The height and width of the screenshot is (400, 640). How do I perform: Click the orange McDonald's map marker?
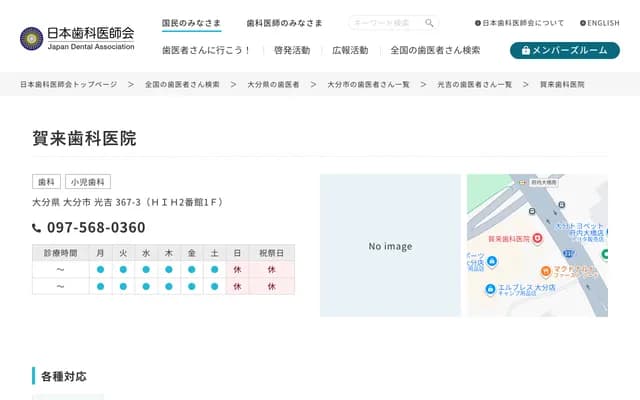[x=546, y=271]
